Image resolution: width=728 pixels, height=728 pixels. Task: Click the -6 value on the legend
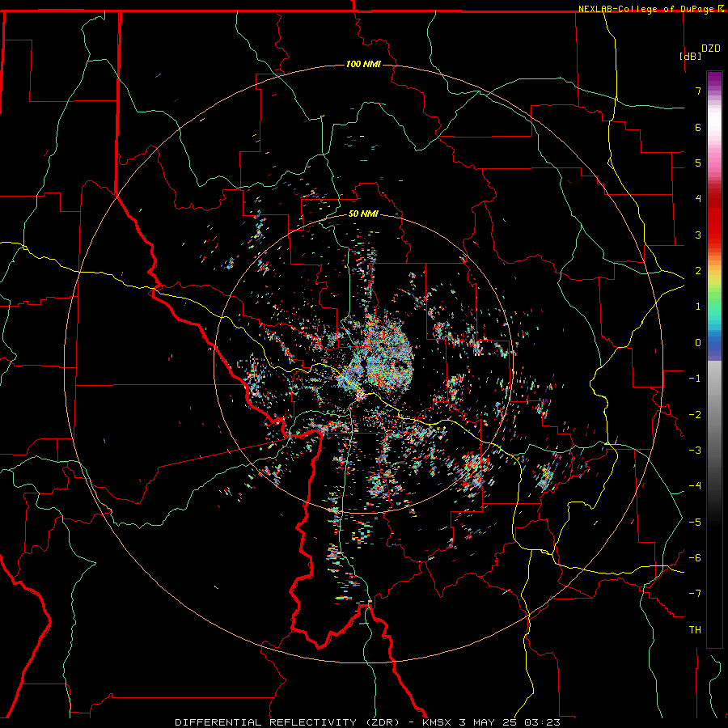(x=695, y=558)
